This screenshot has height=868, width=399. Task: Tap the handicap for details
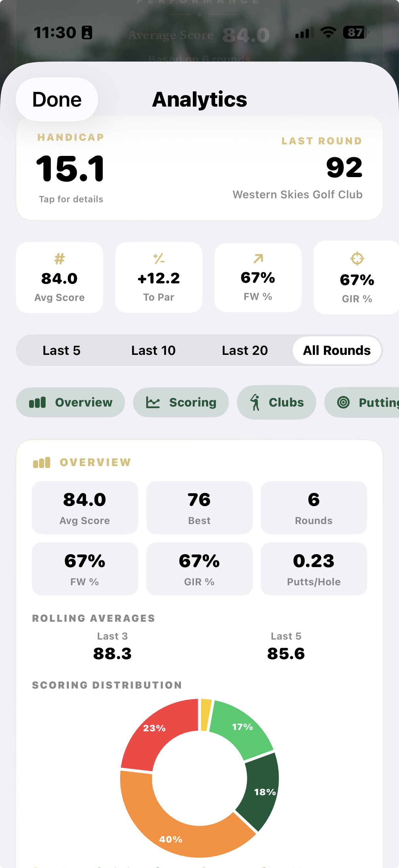[70, 169]
